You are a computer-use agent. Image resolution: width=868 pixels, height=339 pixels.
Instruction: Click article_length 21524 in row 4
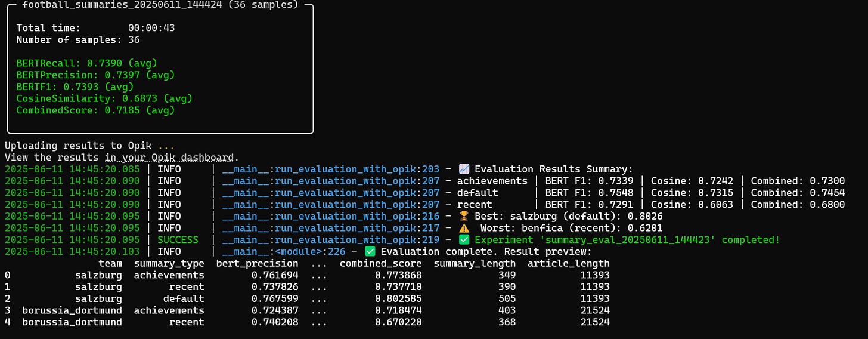coord(596,322)
